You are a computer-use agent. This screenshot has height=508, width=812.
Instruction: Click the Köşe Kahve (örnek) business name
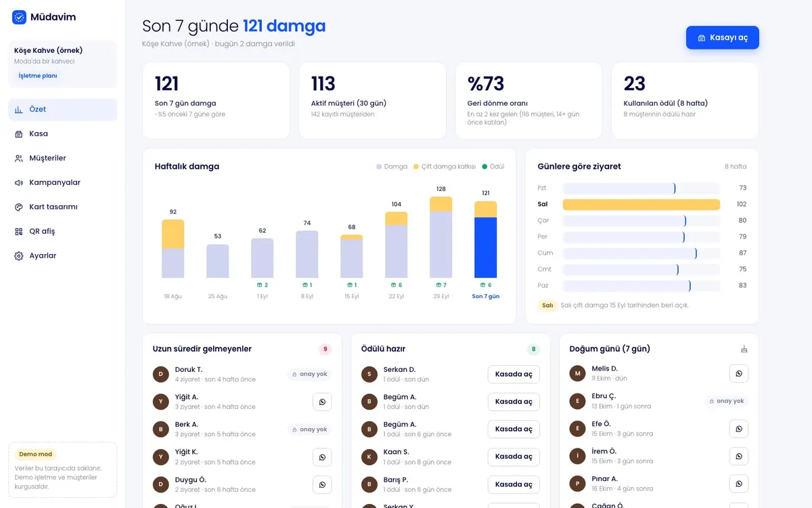pos(49,50)
